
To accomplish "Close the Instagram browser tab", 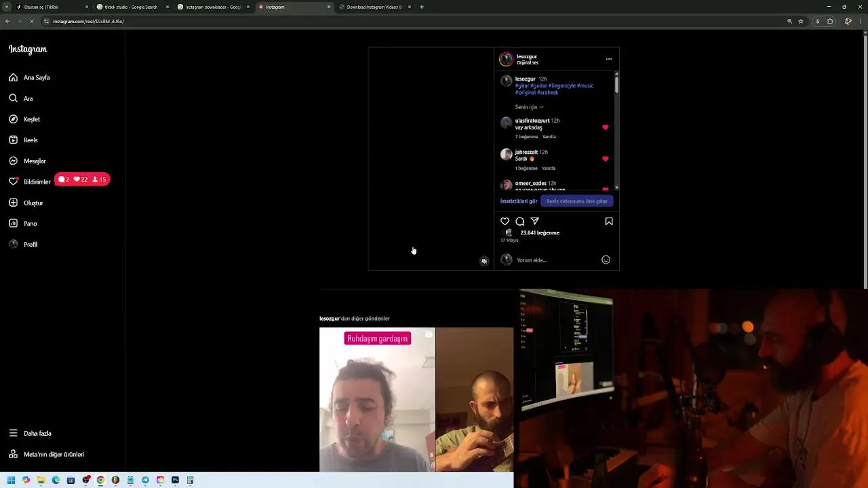I will pyautogui.click(x=329, y=7).
